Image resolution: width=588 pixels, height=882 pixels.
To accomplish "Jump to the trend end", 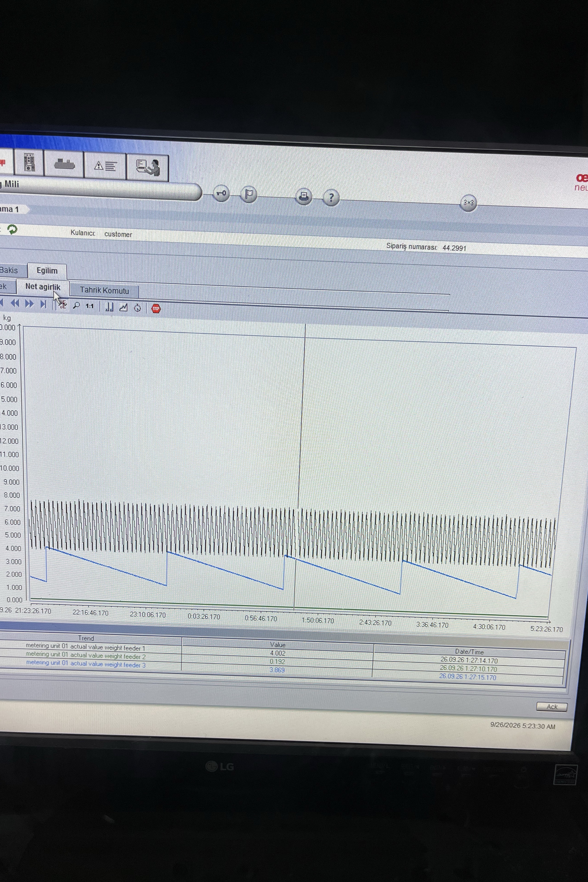I will [x=43, y=304].
